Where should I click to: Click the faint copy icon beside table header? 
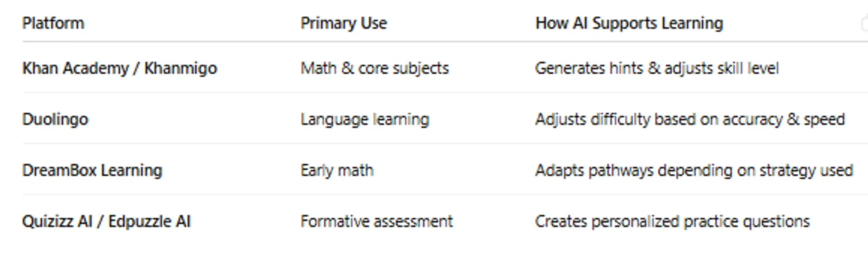(x=864, y=24)
